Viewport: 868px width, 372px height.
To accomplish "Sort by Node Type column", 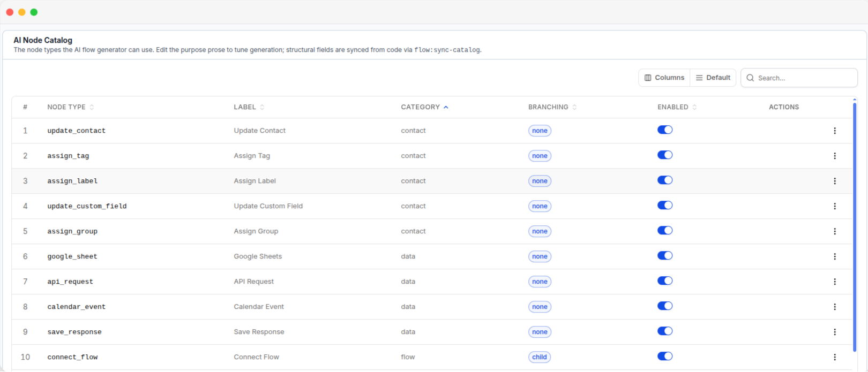I will 70,107.
